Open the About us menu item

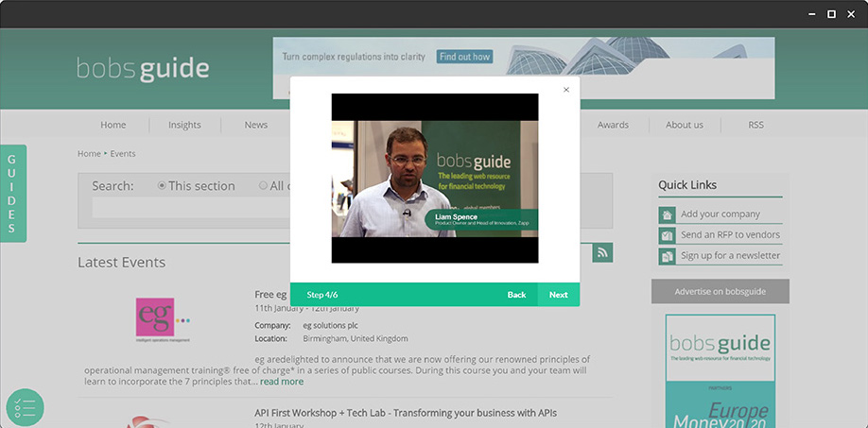[685, 125]
